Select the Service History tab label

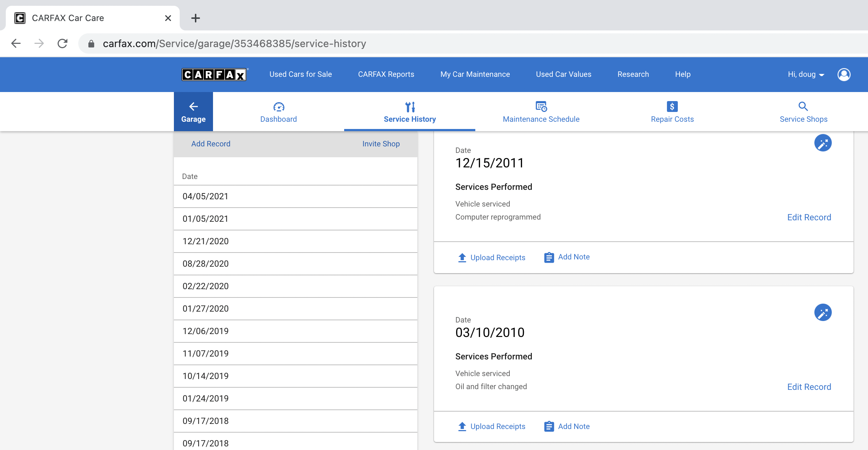pyautogui.click(x=410, y=119)
